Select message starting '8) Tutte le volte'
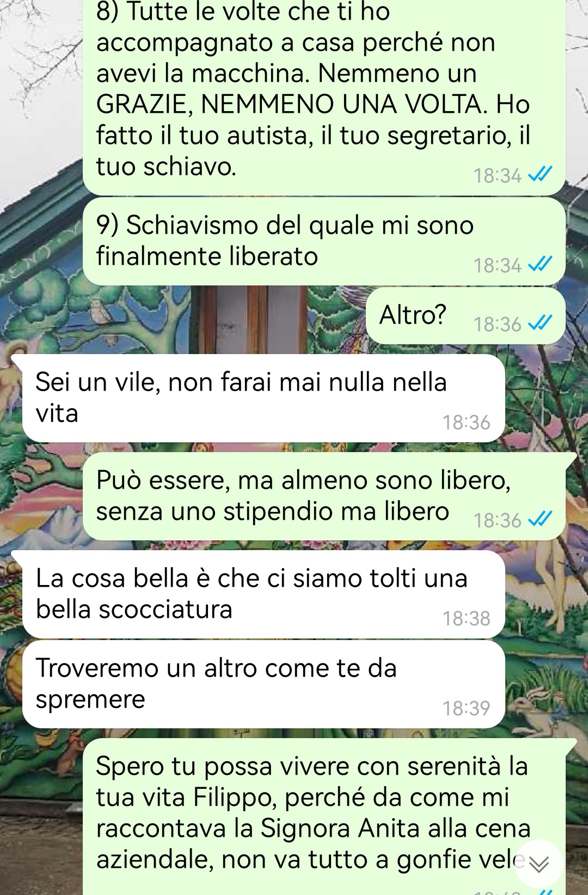The image size is (588, 895). [324, 98]
